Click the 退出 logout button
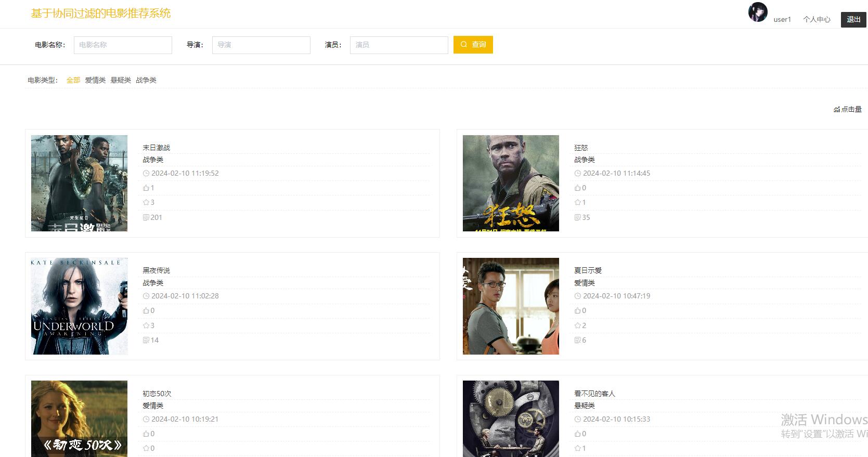 pos(853,19)
